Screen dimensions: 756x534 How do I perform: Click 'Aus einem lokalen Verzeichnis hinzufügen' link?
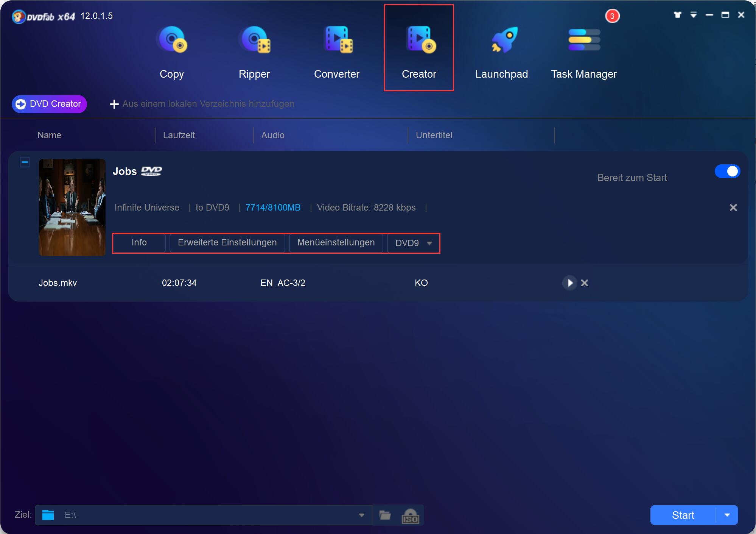coord(208,104)
